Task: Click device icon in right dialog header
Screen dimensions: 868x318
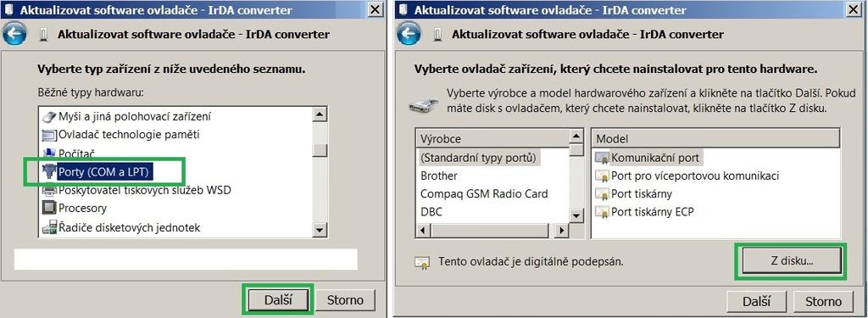Action: pos(438,35)
